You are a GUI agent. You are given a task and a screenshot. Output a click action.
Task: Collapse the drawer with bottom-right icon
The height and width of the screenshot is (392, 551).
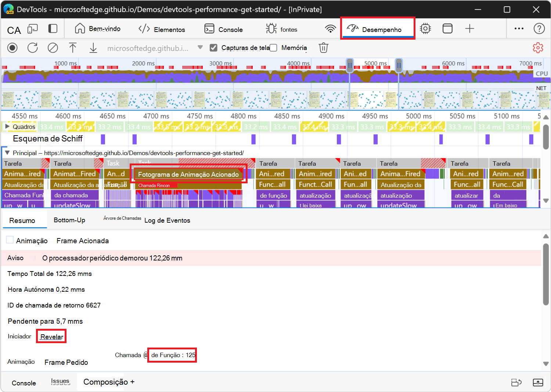pos(538,382)
